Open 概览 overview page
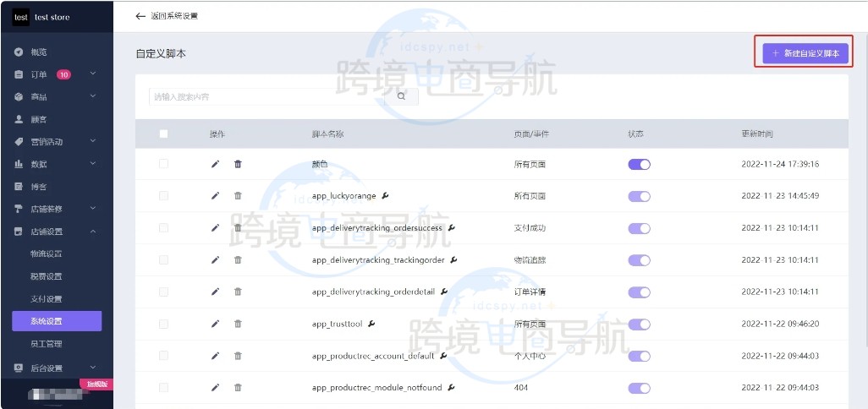868x409 pixels. click(40, 52)
